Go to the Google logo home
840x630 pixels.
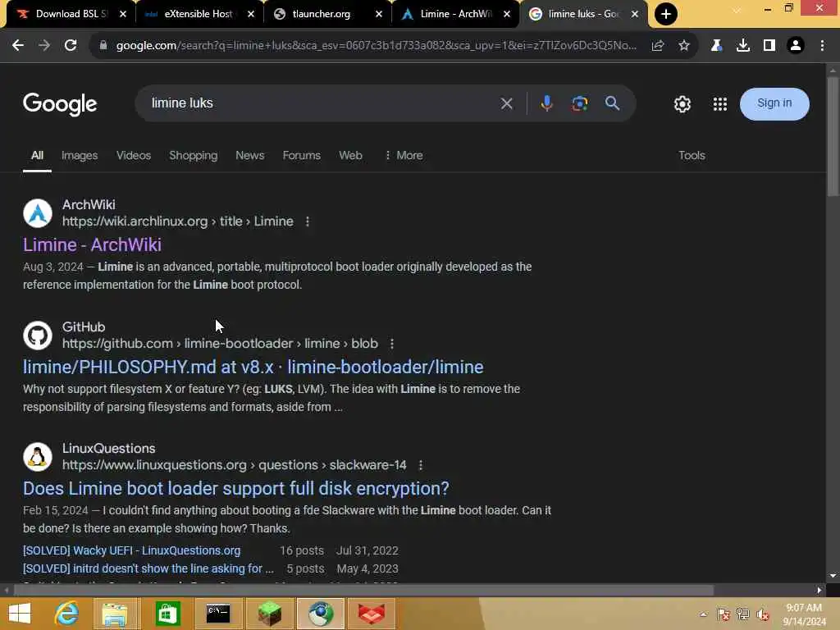pyautogui.click(x=60, y=104)
